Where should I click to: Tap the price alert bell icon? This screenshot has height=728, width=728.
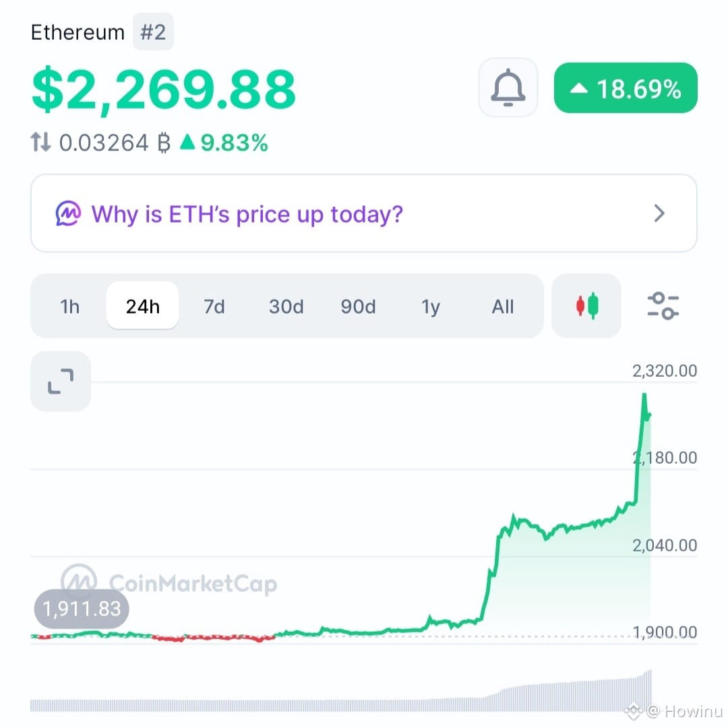click(508, 87)
